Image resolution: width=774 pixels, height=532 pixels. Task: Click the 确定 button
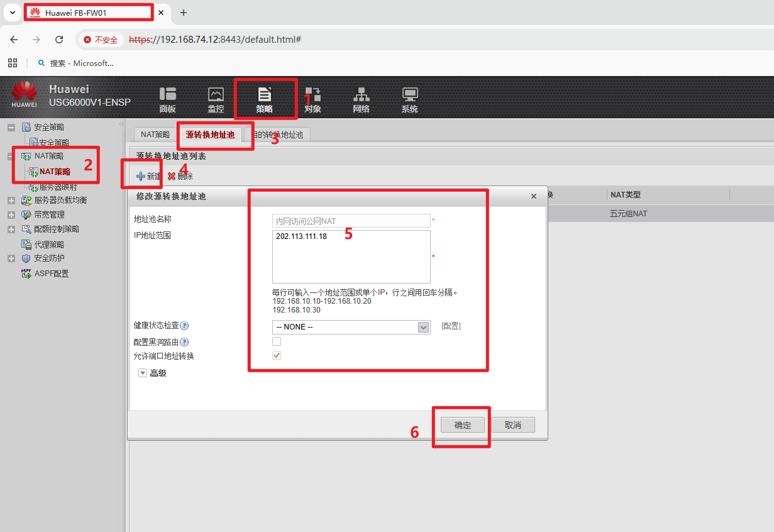tap(462, 425)
